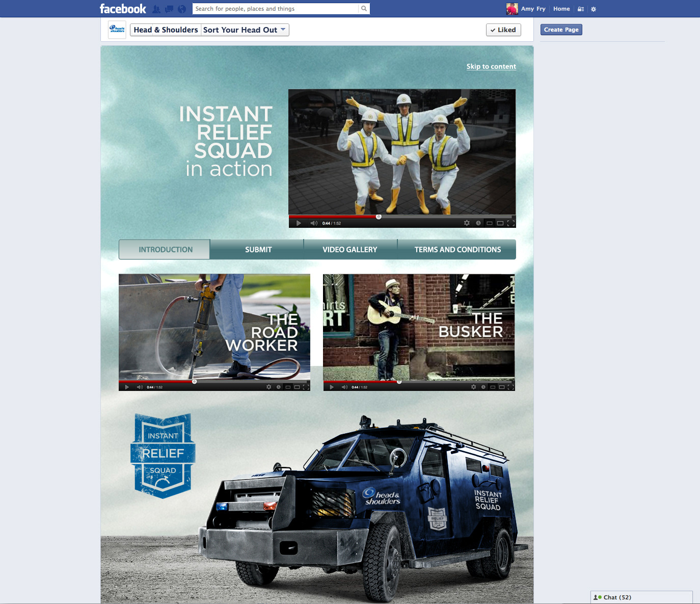
Task: Click the search magnifier icon
Action: [x=364, y=9]
